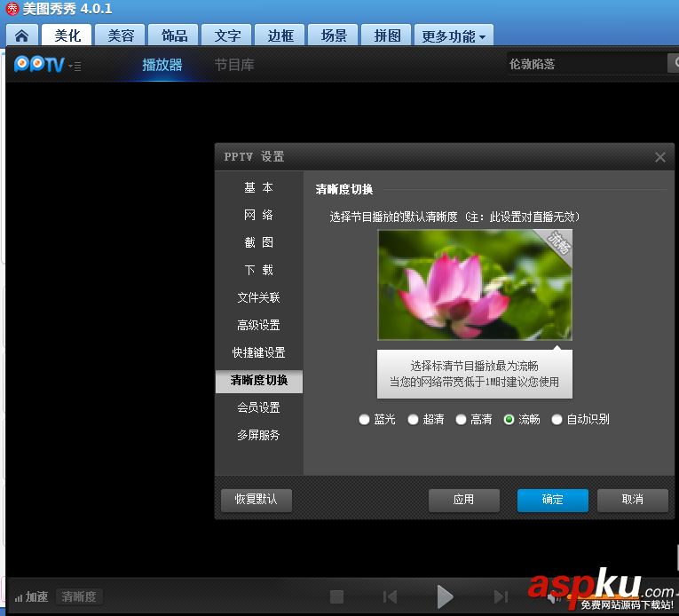Open the 边框 tab

(280, 36)
